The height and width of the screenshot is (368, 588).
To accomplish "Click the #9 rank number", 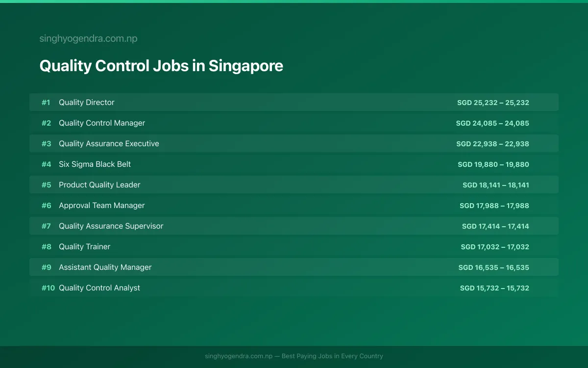I will tap(46, 267).
